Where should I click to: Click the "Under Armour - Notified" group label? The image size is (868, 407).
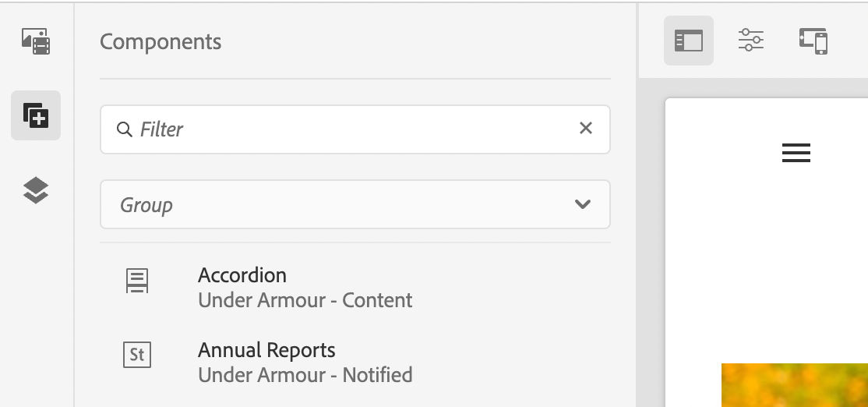pos(305,375)
